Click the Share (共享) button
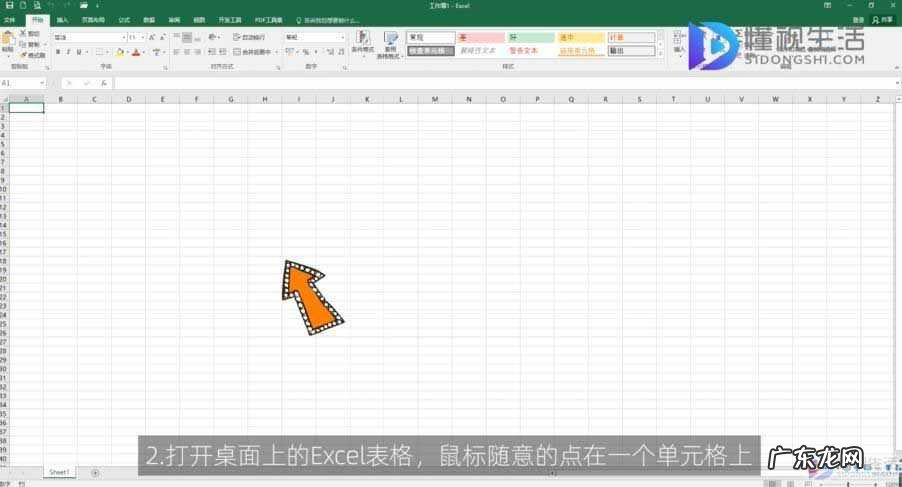 pos(883,20)
